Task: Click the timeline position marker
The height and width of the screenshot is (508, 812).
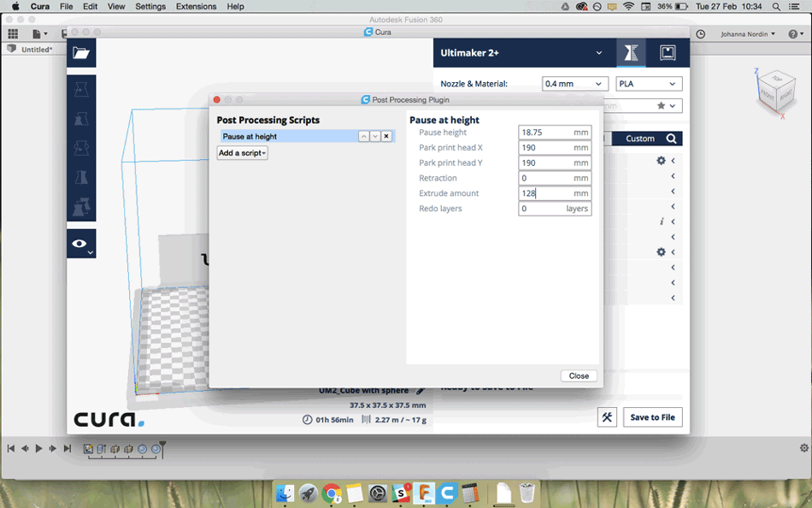Action: [x=162, y=449]
